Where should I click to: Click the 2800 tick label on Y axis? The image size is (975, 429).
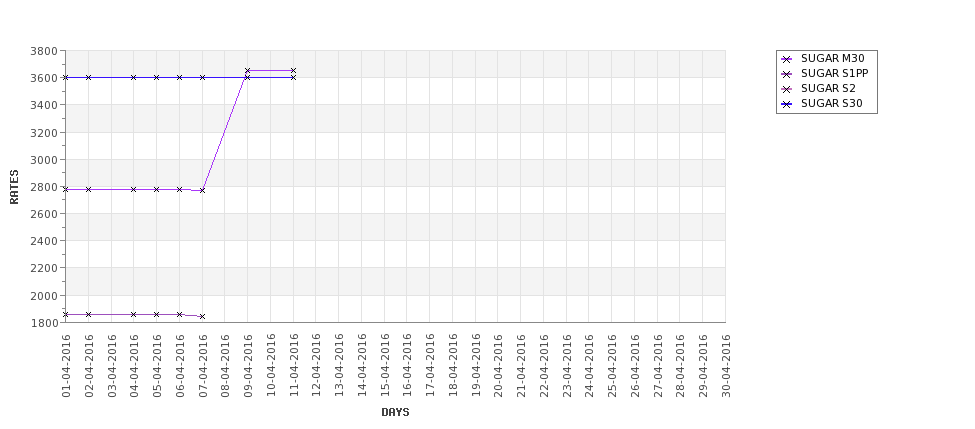click(x=44, y=187)
